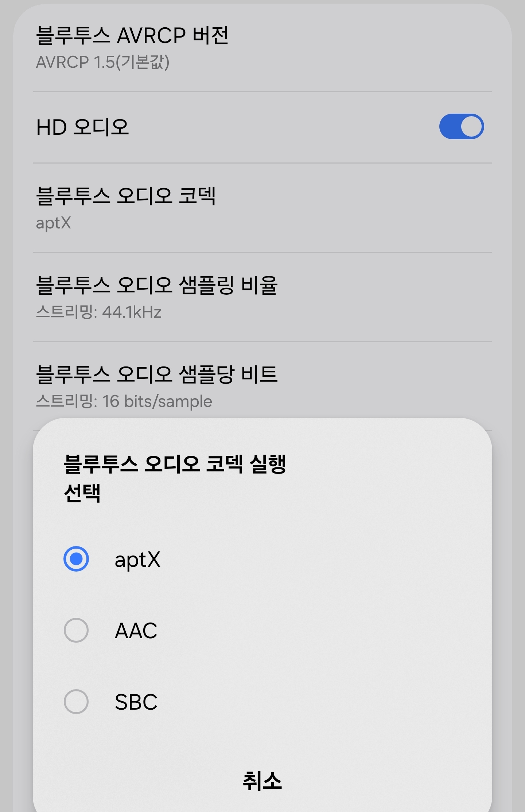Open 블루투스 오디오 코덱 setting
This screenshot has height=812, width=525.
126,196
